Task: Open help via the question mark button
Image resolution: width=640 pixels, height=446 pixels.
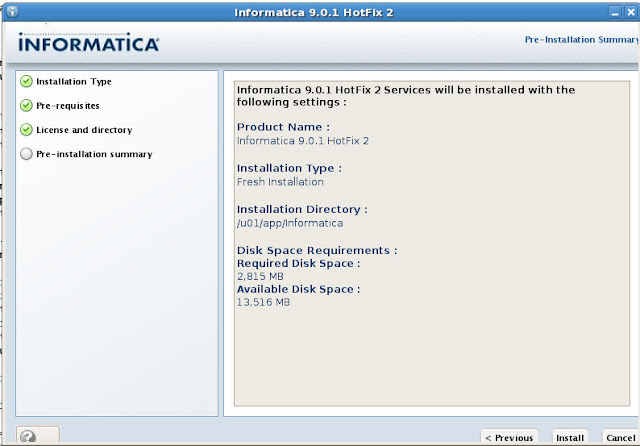Action: pyautogui.click(x=38, y=436)
